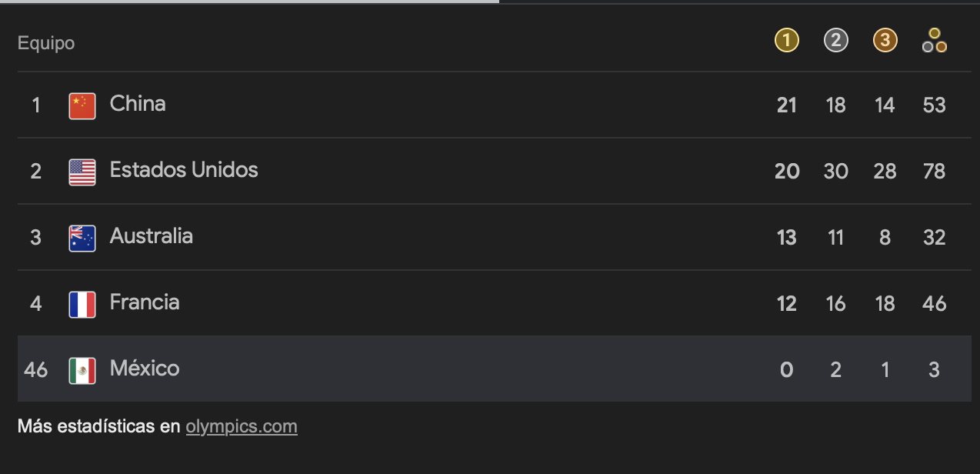
Task: Click the United States flag icon
Action: click(x=82, y=172)
